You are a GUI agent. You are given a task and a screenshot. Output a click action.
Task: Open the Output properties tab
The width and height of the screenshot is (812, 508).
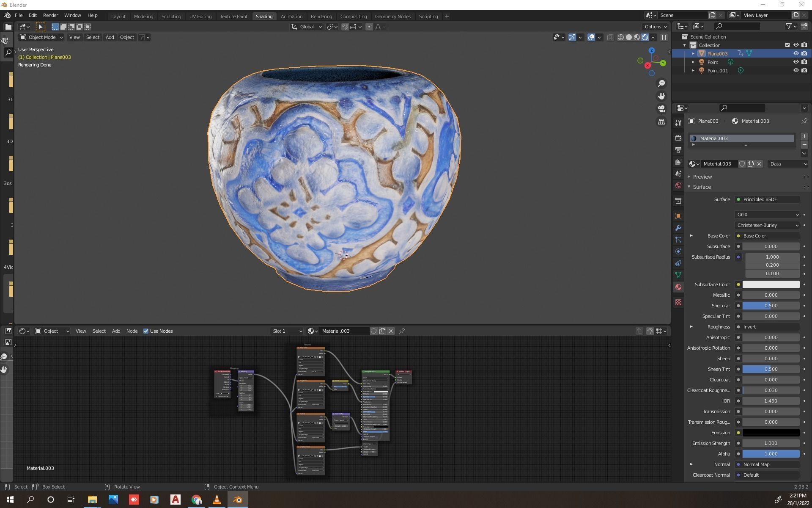point(678,150)
